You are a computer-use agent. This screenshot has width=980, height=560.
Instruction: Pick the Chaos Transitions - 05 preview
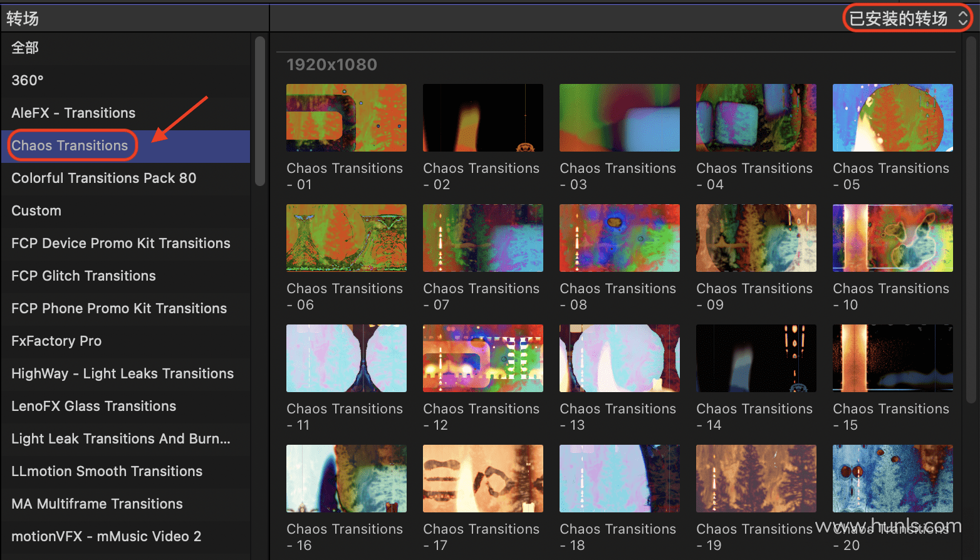point(892,118)
